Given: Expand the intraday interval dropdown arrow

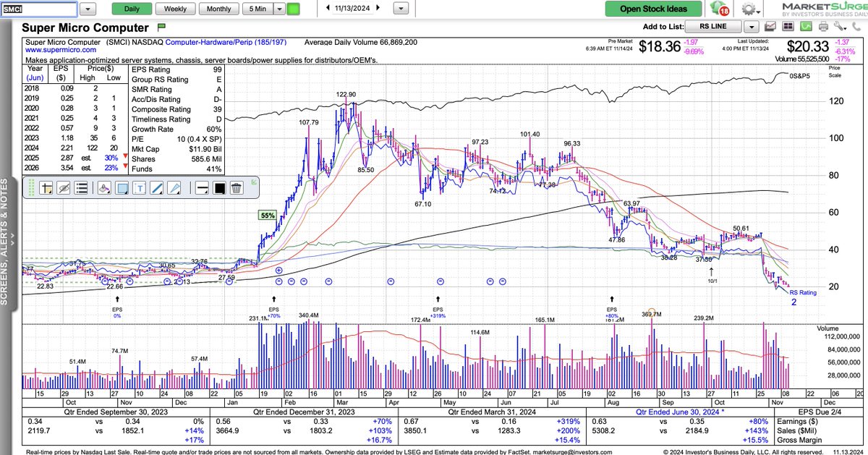Looking at the screenshot, I should (x=278, y=9).
